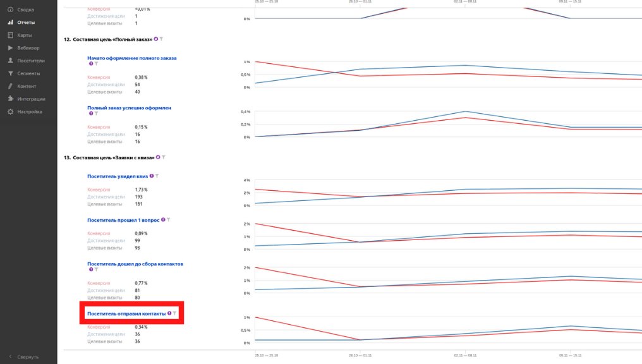Screen dimensions: 642x364
Task: Open goal link Полный заказ успешно оформлен
Action: pos(129,107)
